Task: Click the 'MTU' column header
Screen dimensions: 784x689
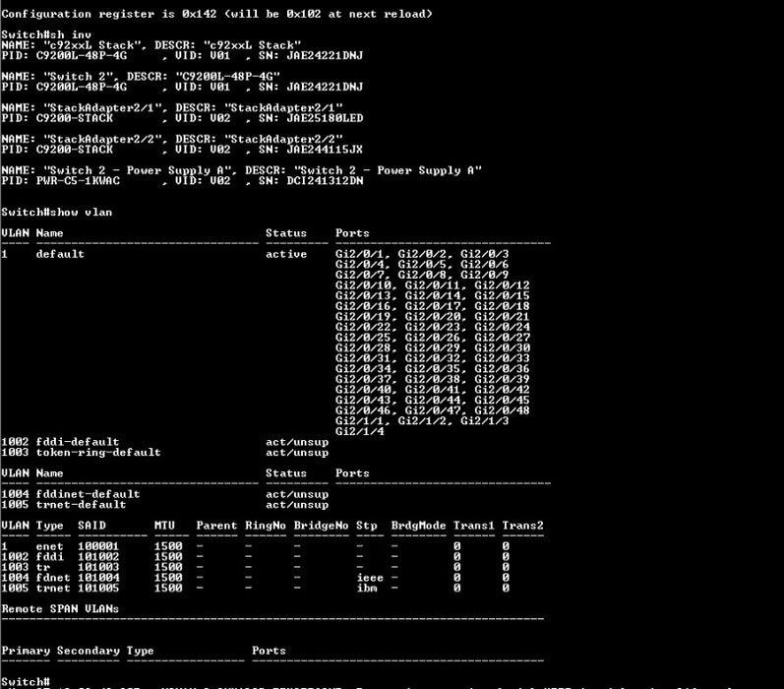Action: (x=164, y=526)
